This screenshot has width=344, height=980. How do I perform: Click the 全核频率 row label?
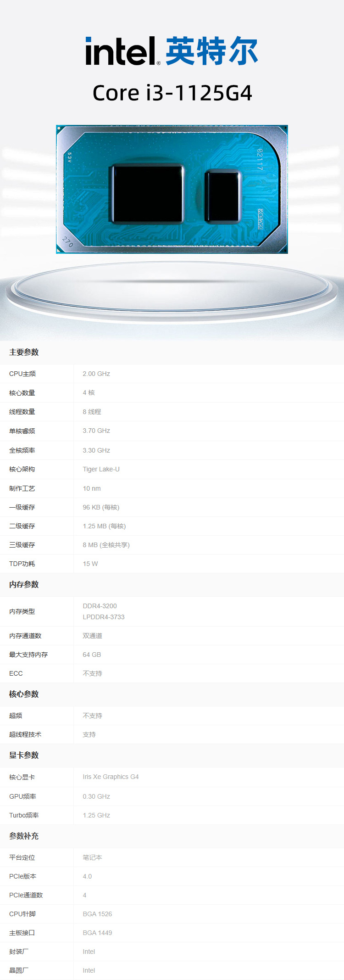click(x=22, y=450)
